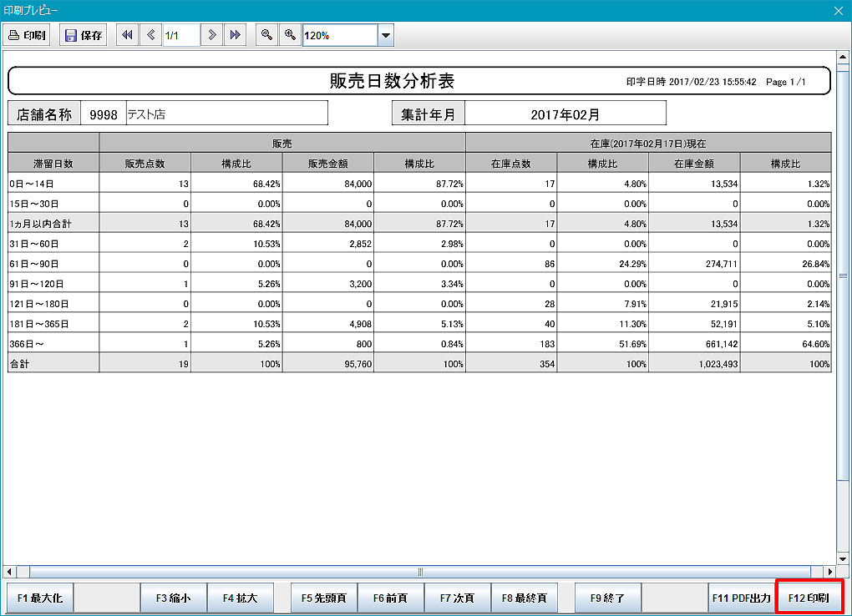Select the F6 前頁 previous page button

pyautogui.click(x=390, y=598)
